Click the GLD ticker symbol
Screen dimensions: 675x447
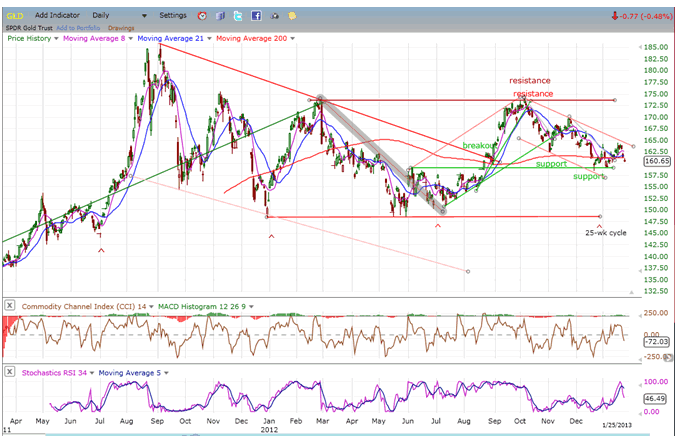pyautogui.click(x=14, y=16)
